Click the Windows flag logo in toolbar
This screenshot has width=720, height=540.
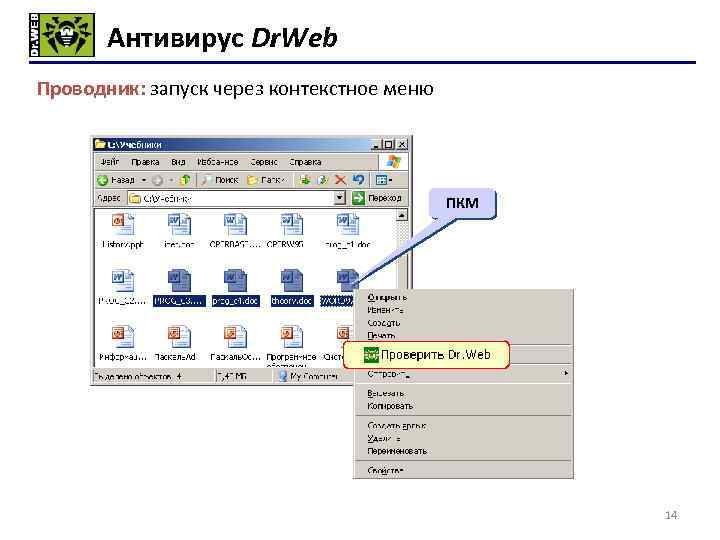[393, 162]
